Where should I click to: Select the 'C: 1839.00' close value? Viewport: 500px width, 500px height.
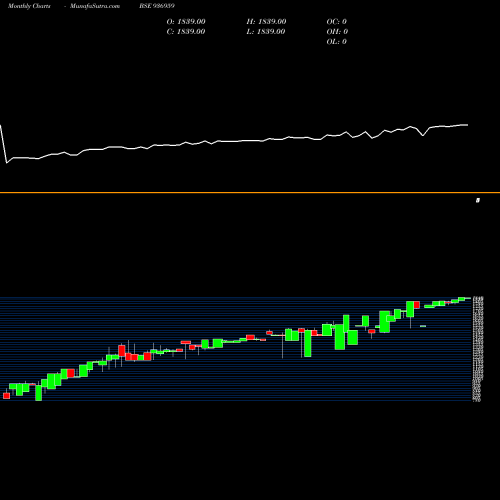[x=186, y=32]
